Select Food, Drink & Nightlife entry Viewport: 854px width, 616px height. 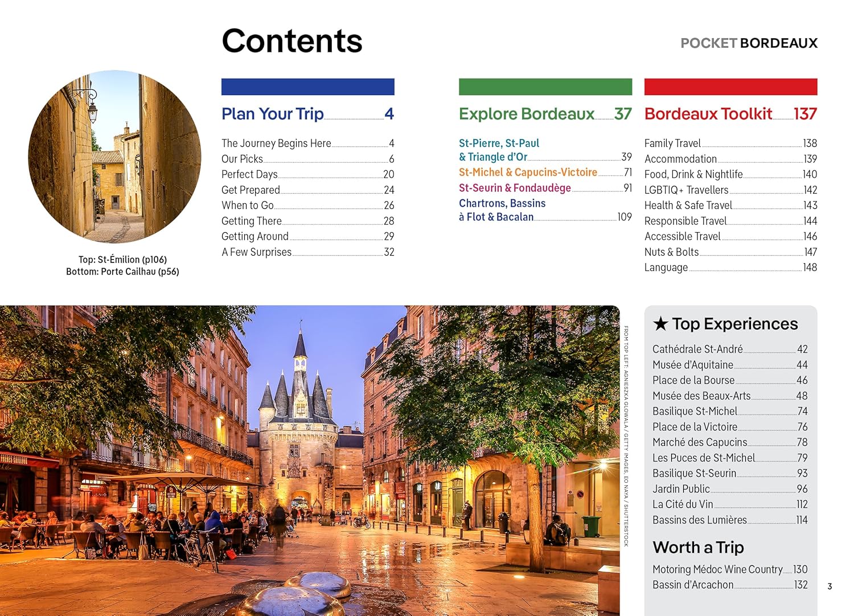coord(693,174)
